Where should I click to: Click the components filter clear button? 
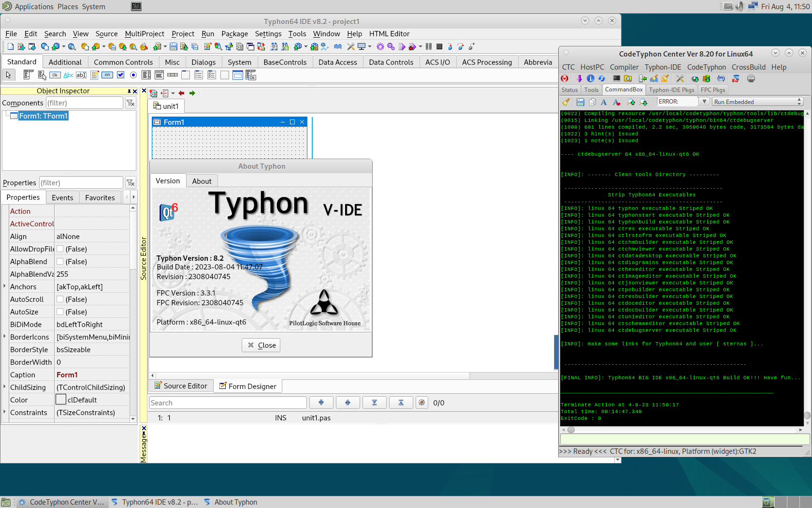(x=130, y=103)
